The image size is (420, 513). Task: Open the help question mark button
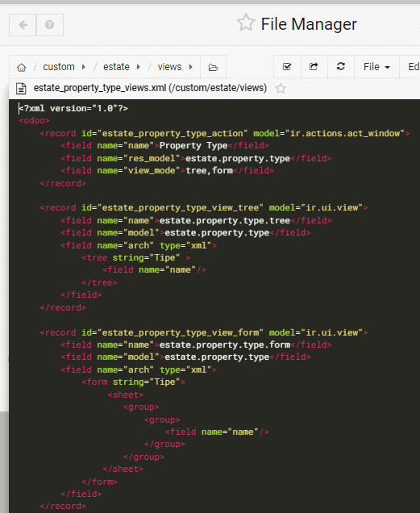[x=50, y=25]
